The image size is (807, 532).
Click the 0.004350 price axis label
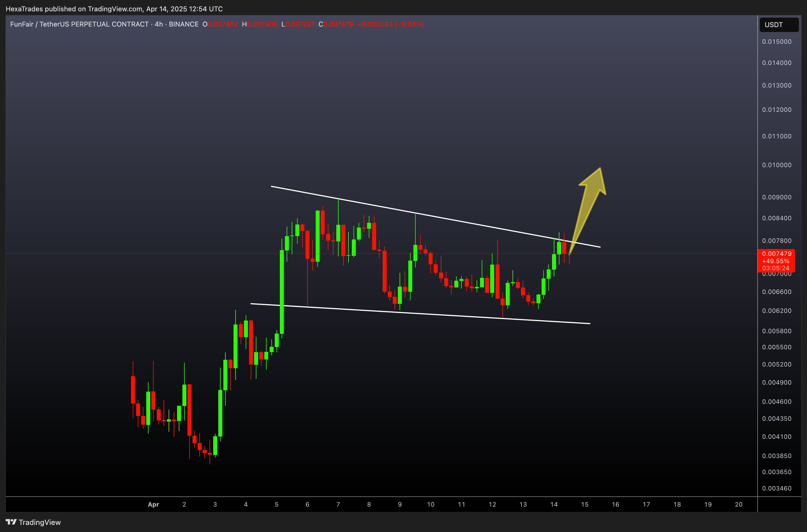click(777, 419)
